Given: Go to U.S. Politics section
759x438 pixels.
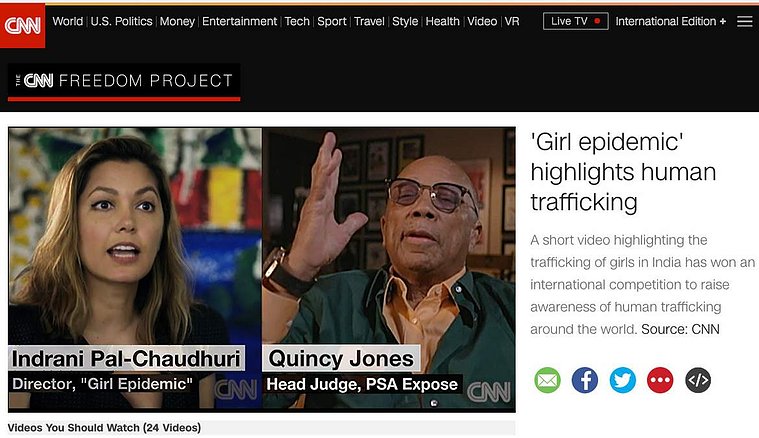Looking at the screenshot, I should [121, 21].
